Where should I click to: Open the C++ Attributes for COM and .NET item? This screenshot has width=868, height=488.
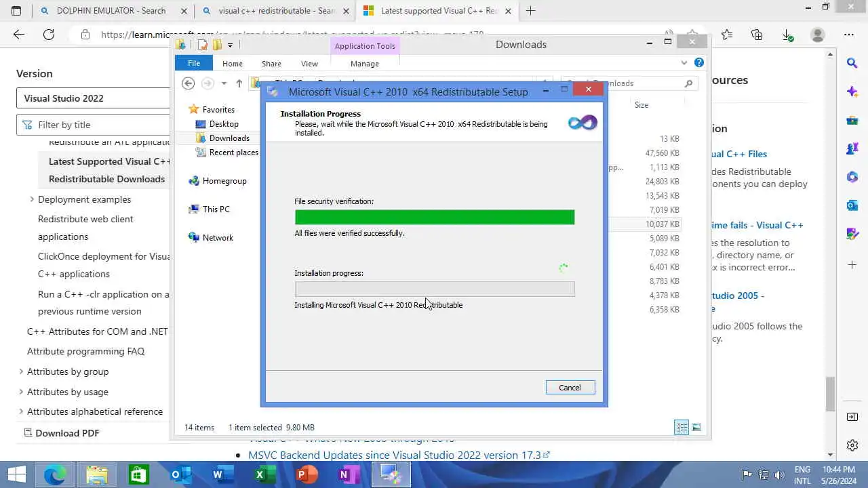click(x=98, y=331)
